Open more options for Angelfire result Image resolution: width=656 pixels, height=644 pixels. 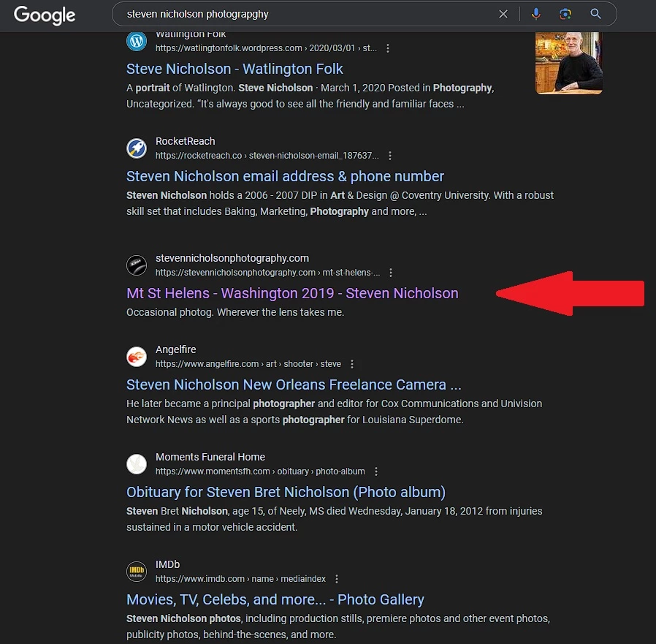(352, 364)
